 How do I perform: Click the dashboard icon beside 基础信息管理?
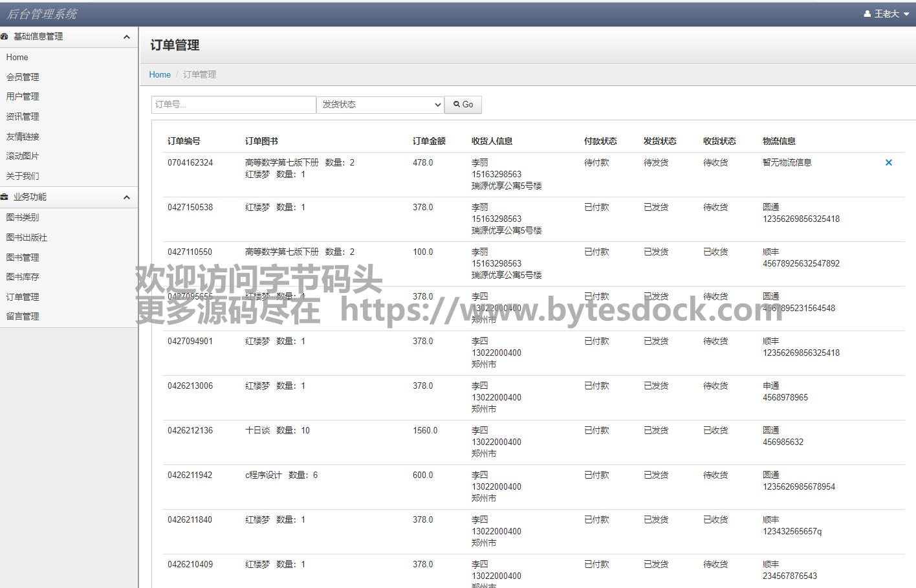coord(5,37)
